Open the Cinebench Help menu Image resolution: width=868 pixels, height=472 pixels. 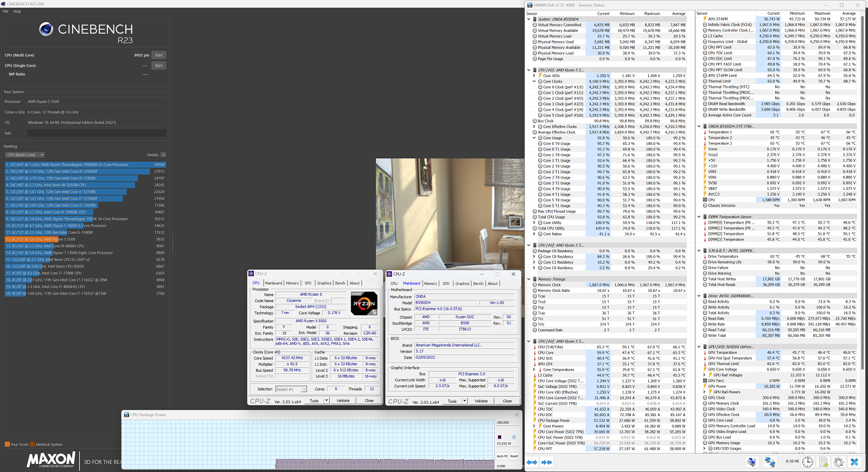pos(17,11)
